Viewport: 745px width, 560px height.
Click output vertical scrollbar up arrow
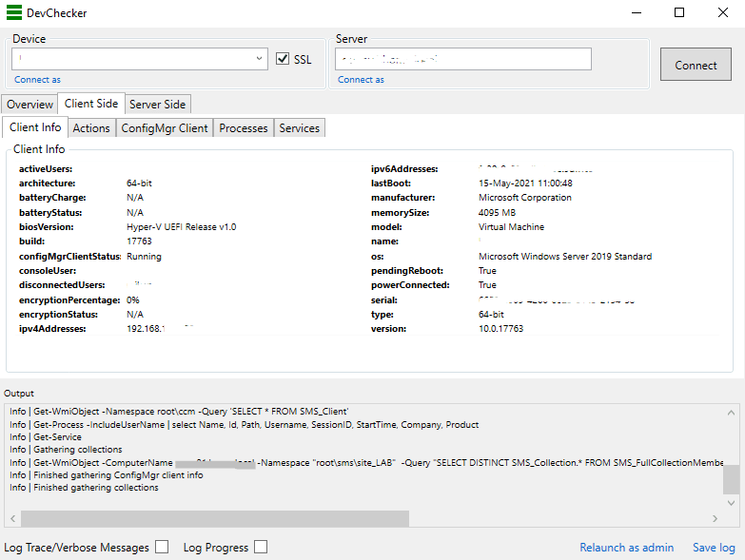731,413
